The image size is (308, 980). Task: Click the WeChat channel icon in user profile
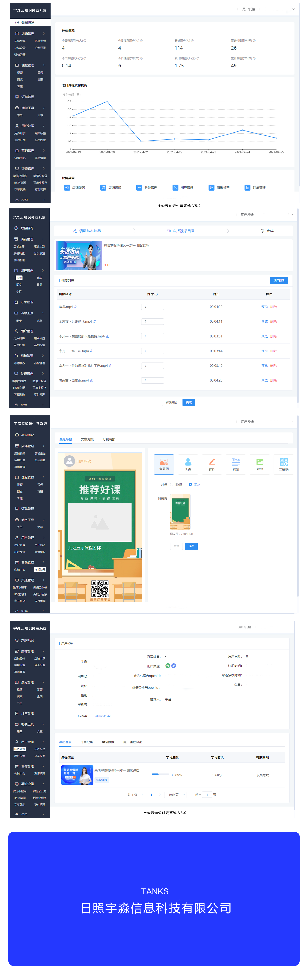click(x=168, y=666)
